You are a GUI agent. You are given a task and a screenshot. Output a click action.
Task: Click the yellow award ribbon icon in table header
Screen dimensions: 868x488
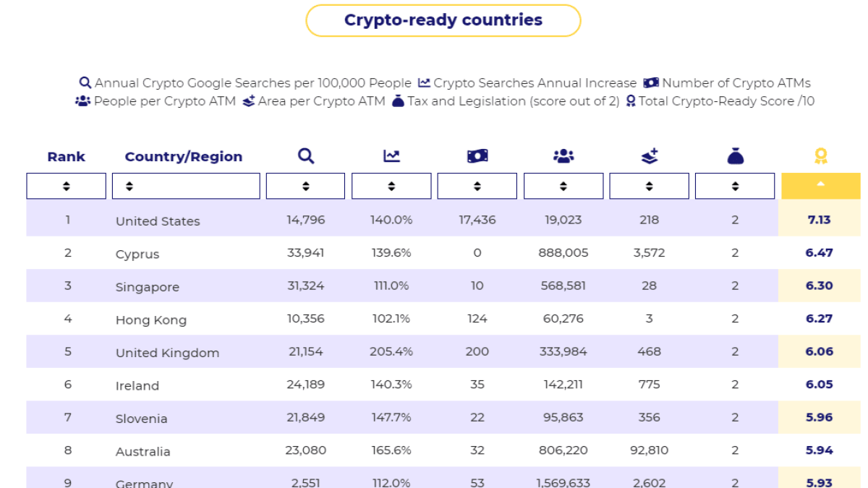pyautogui.click(x=820, y=156)
